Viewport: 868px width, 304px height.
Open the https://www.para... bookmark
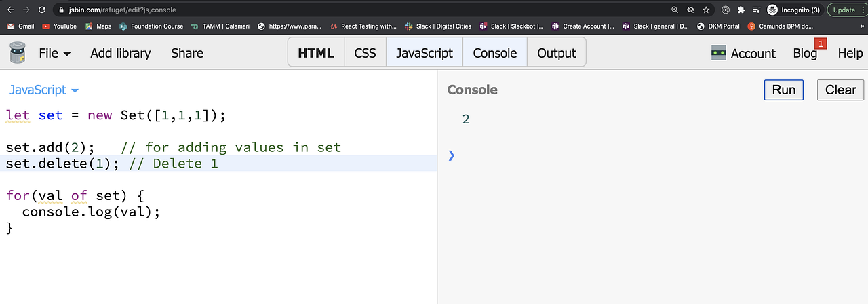click(290, 26)
